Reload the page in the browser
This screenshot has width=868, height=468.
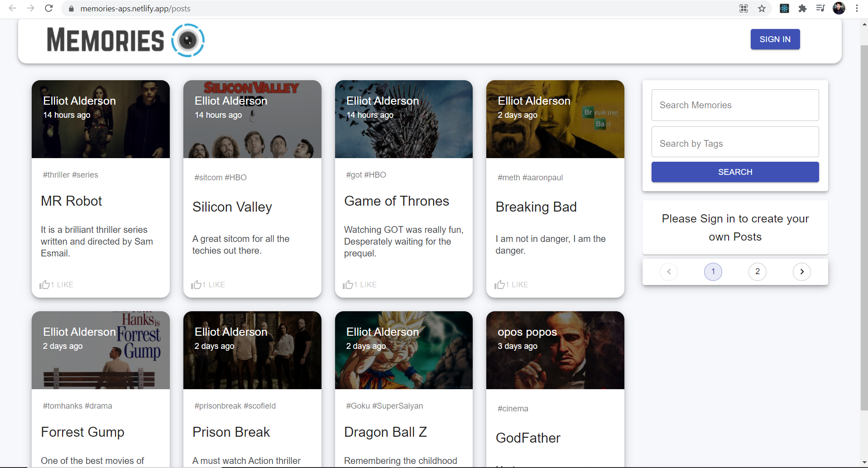49,9
